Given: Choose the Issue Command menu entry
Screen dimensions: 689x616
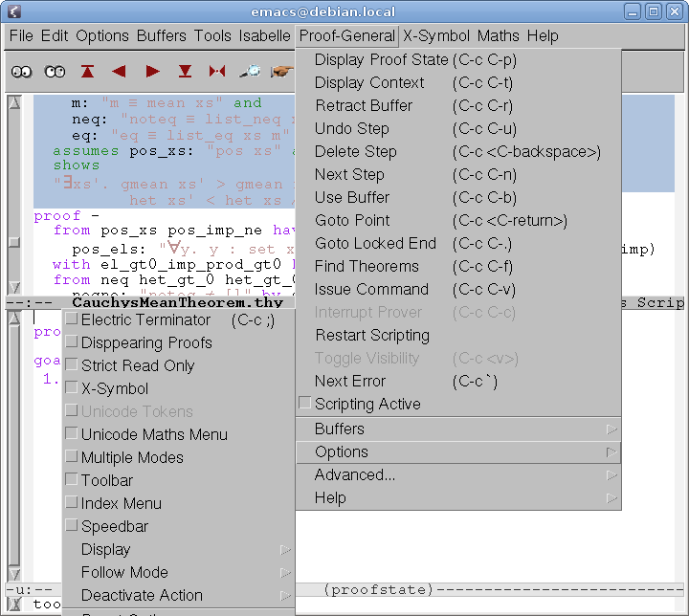Looking at the screenshot, I should pyautogui.click(x=371, y=289).
